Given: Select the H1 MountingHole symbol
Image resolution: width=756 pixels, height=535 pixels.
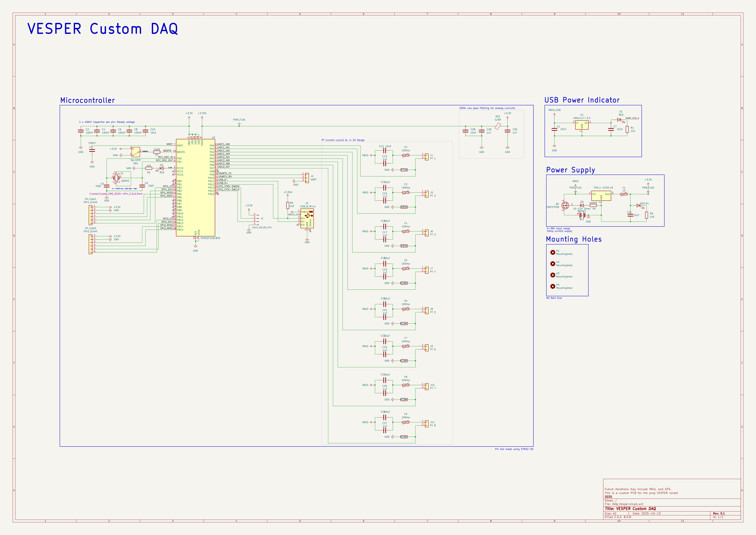Looking at the screenshot, I should click(552, 252).
